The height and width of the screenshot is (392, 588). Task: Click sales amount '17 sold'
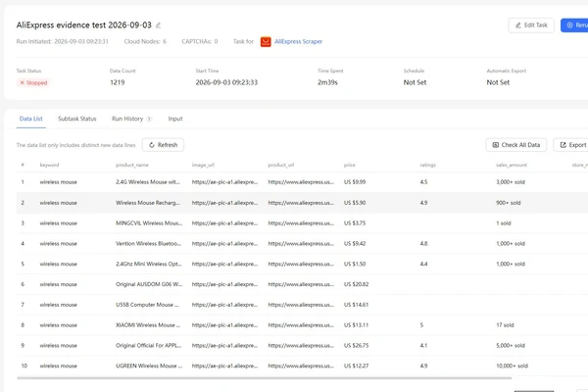[x=505, y=325]
